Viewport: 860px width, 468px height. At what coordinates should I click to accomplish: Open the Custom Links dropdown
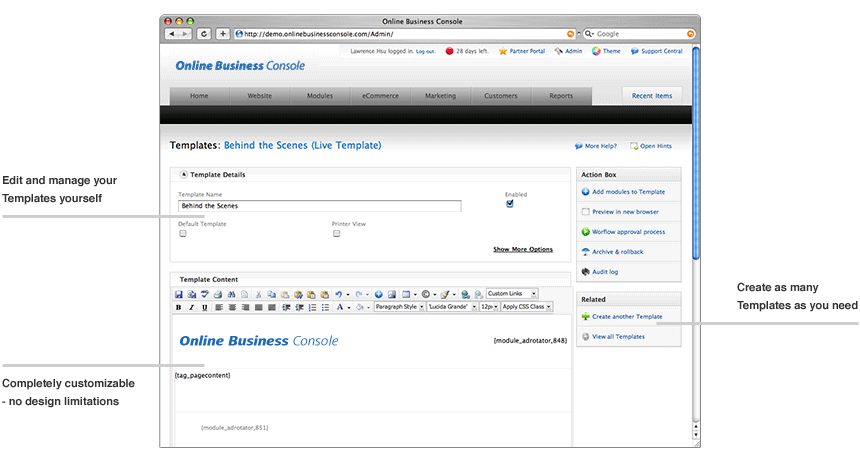click(x=511, y=294)
